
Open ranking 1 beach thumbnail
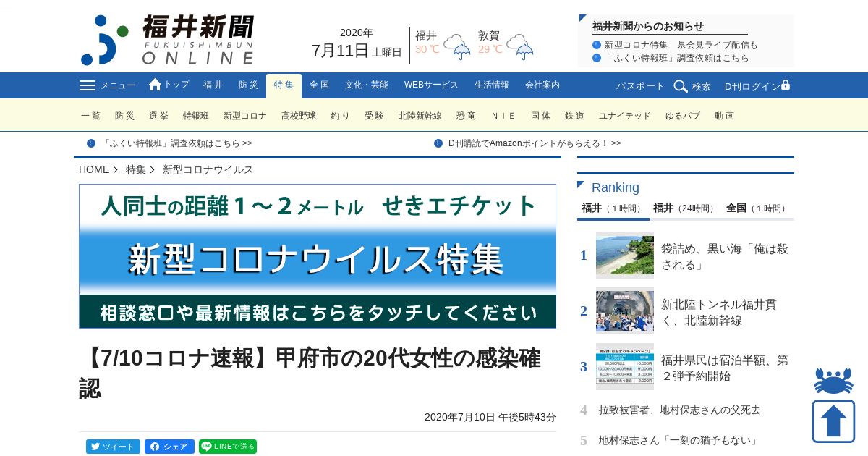point(625,255)
